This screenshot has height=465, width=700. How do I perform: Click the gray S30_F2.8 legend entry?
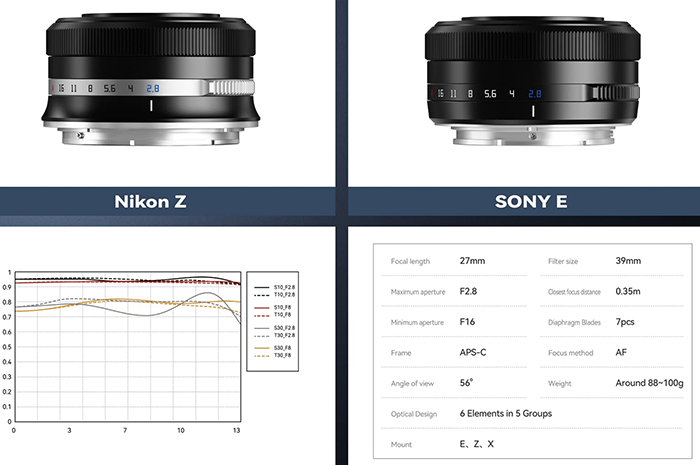tap(275, 328)
